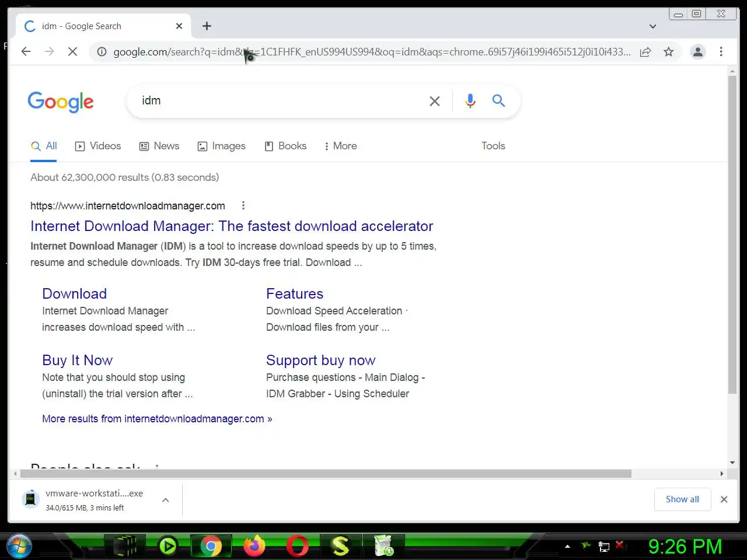Launch Firefox from the taskbar
This screenshot has width=747, height=560.
click(254, 547)
